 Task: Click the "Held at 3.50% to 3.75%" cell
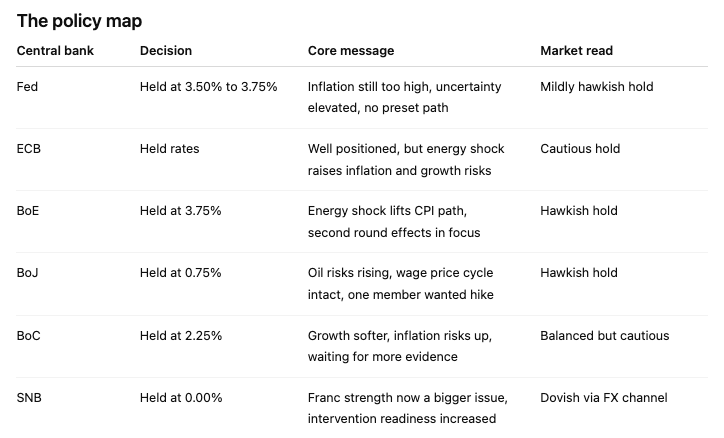[x=209, y=87]
